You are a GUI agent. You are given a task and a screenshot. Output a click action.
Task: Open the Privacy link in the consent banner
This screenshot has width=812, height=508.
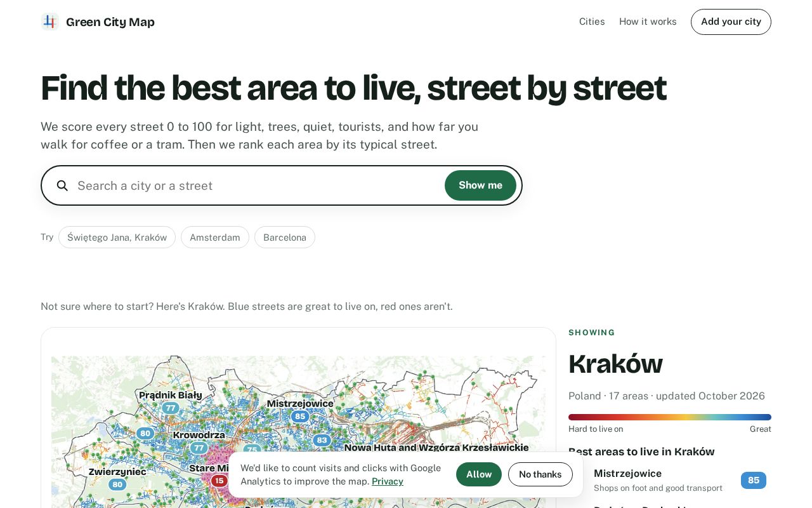click(388, 481)
